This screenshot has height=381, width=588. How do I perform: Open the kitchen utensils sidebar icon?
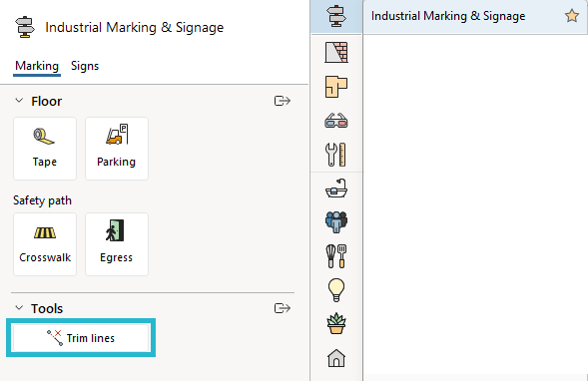(336, 256)
